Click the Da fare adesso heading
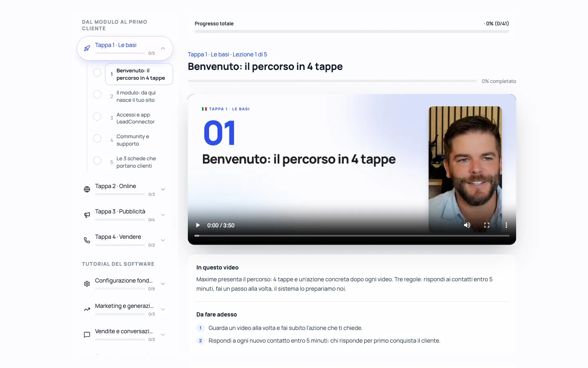This screenshot has height=368, width=588. (x=216, y=314)
